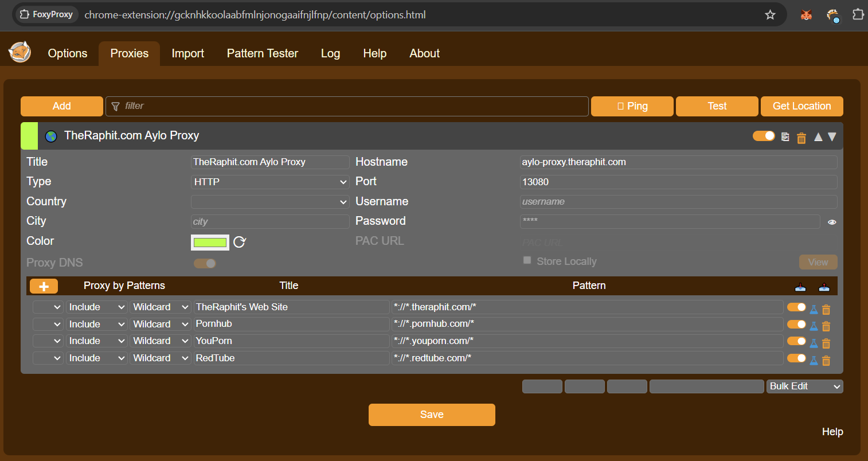Click the Save button
The height and width of the screenshot is (461, 868).
(432, 415)
